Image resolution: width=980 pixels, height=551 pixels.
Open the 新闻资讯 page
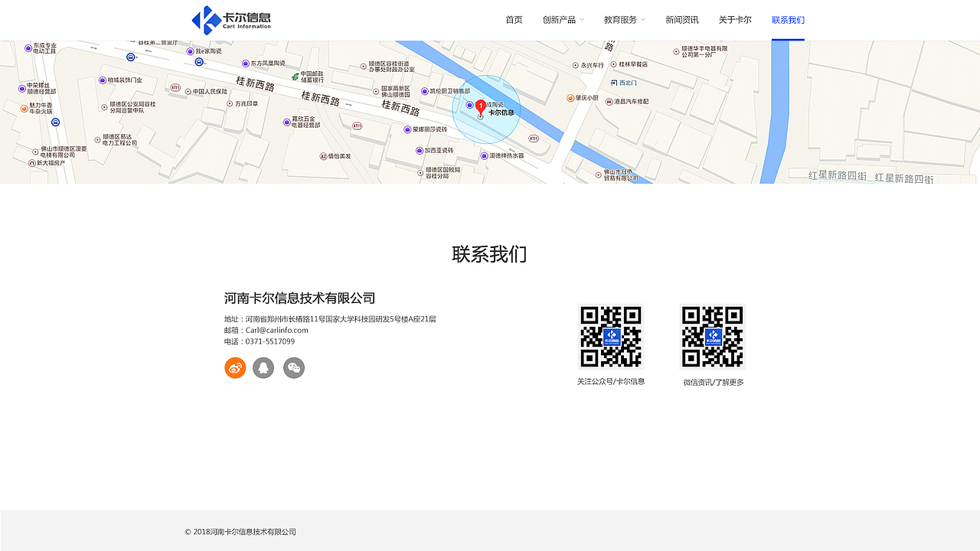[x=682, y=20]
